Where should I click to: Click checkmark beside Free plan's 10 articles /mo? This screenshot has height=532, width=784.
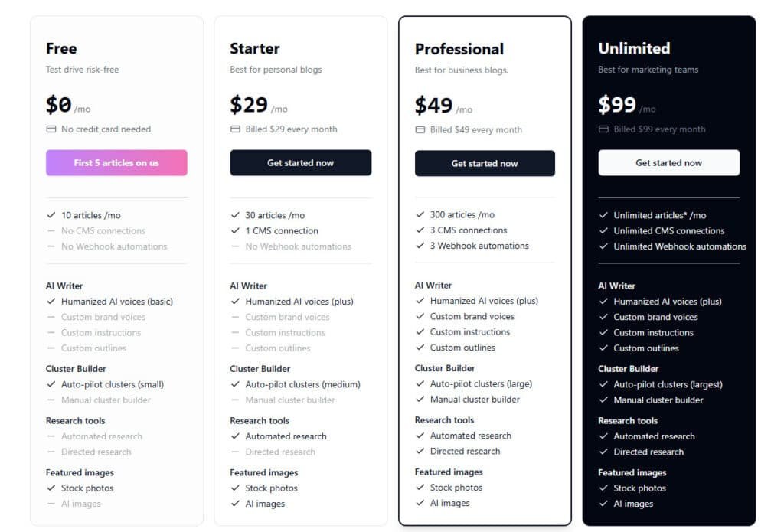point(51,215)
